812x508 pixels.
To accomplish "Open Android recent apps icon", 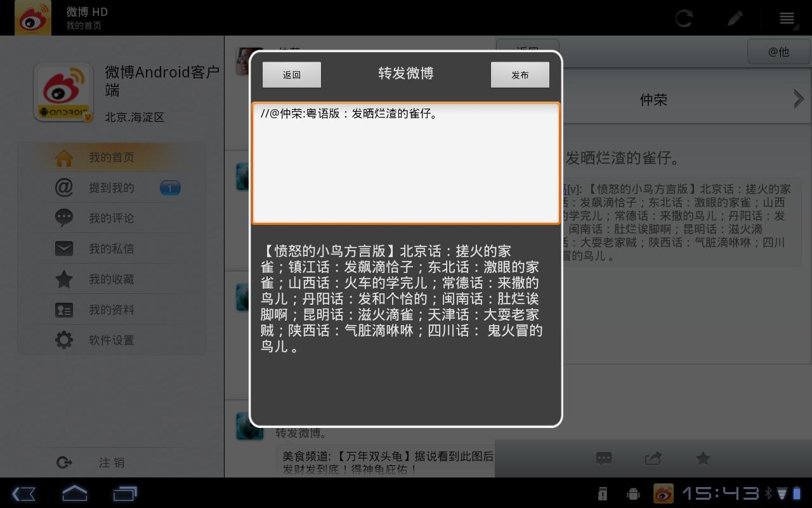I will (125, 493).
